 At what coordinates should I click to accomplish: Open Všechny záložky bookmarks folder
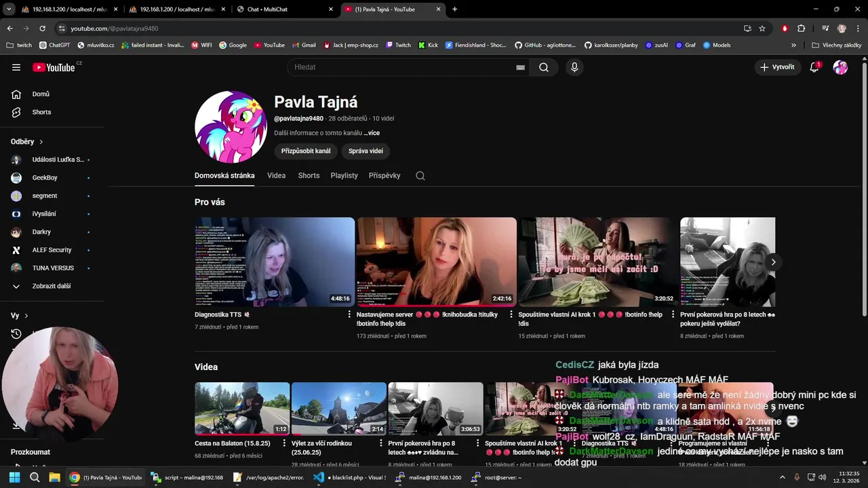pyautogui.click(x=837, y=45)
